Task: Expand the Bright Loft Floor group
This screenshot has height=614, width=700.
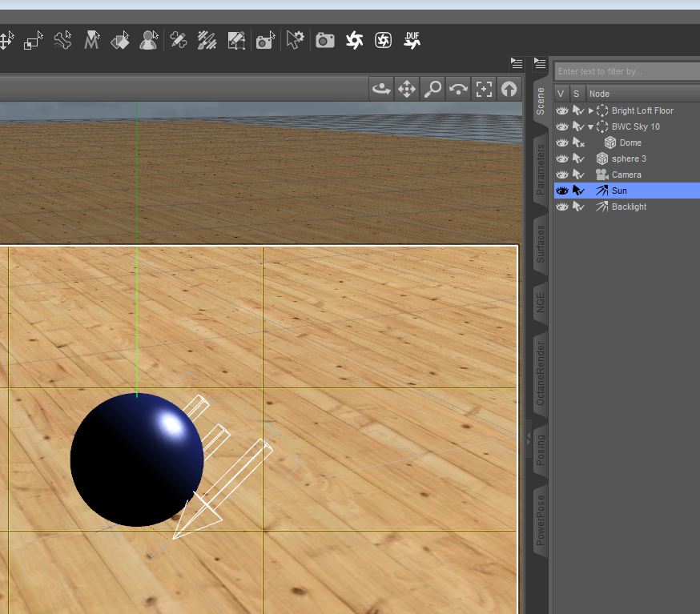Action: pyautogui.click(x=590, y=110)
